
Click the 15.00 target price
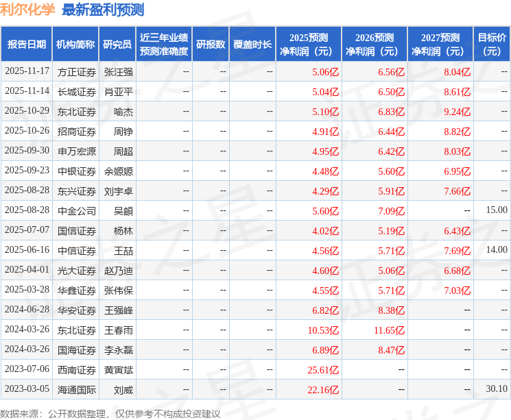pyautogui.click(x=497, y=210)
